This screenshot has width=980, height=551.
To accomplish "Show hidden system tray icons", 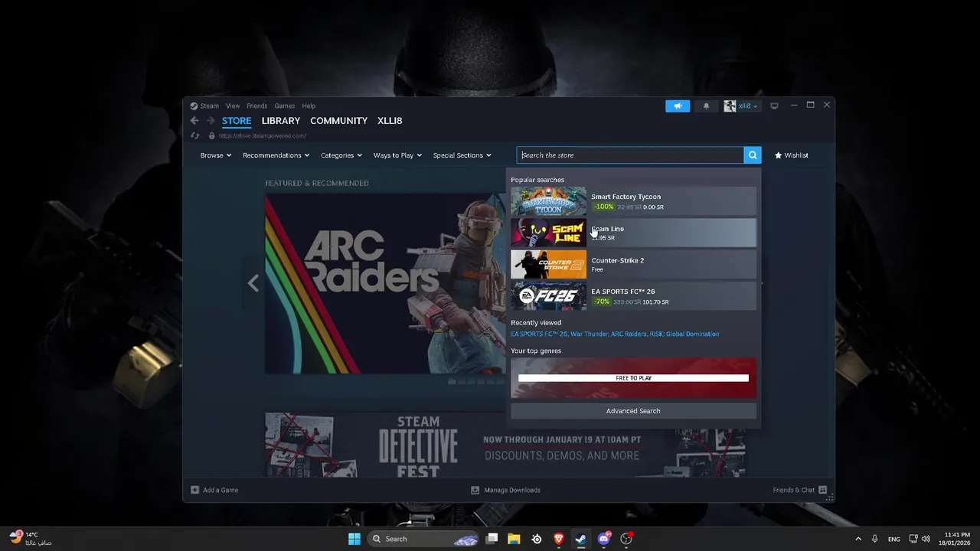I will coord(858,539).
